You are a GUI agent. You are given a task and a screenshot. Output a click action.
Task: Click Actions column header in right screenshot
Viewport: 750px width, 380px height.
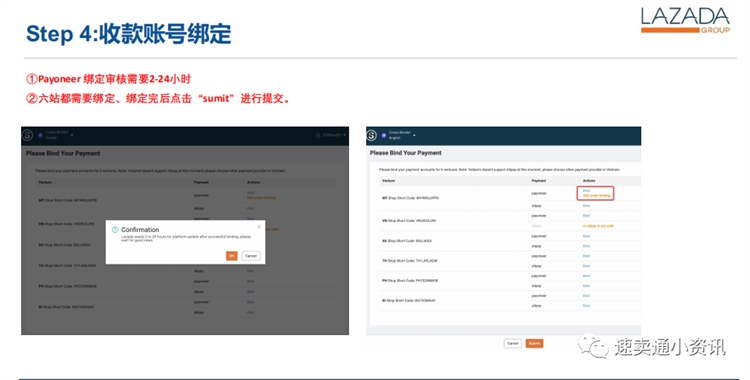point(589,181)
